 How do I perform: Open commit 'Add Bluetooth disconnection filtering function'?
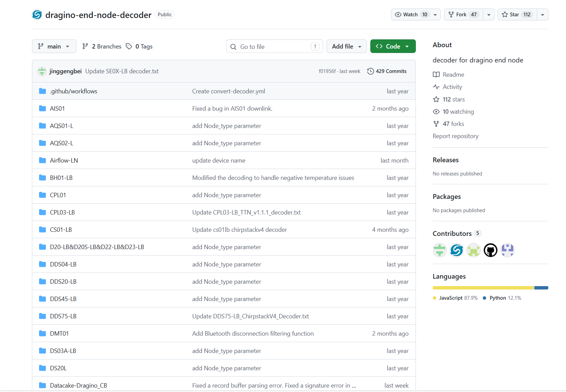pyautogui.click(x=253, y=334)
